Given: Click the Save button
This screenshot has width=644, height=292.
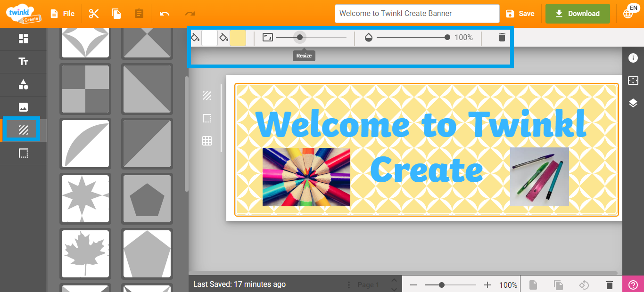Looking at the screenshot, I should click(520, 14).
